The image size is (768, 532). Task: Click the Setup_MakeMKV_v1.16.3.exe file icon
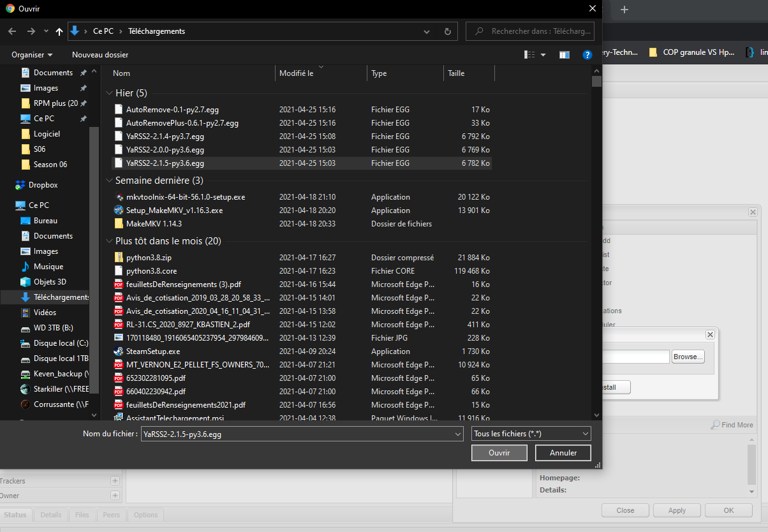[119, 211]
